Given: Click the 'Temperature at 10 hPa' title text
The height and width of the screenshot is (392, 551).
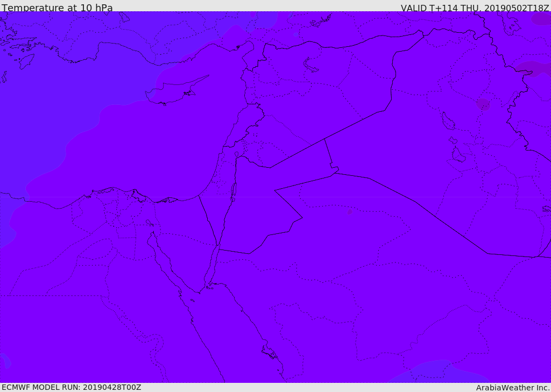Looking at the screenshot, I should [x=57, y=8].
